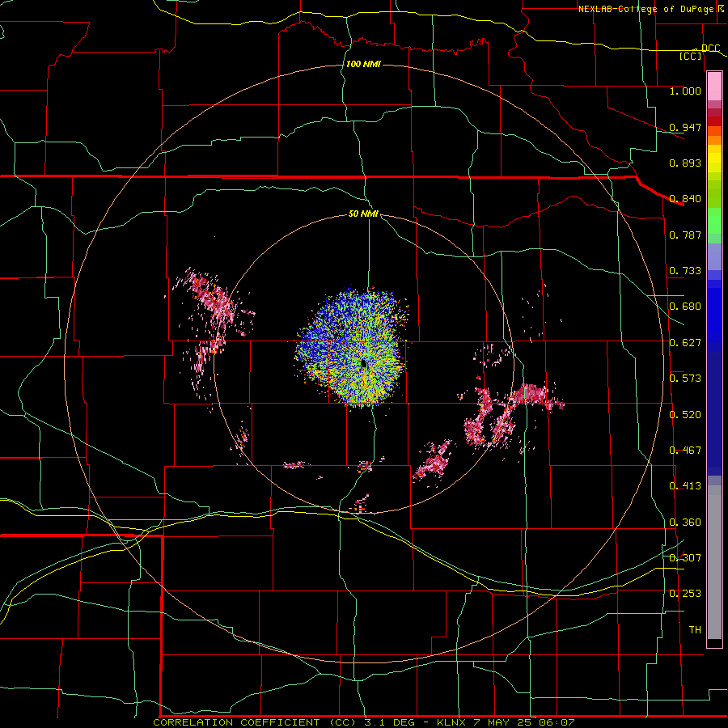Image resolution: width=728 pixels, height=728 pixels.
Task: Select the 0.680 scale value
Action: 685,307
